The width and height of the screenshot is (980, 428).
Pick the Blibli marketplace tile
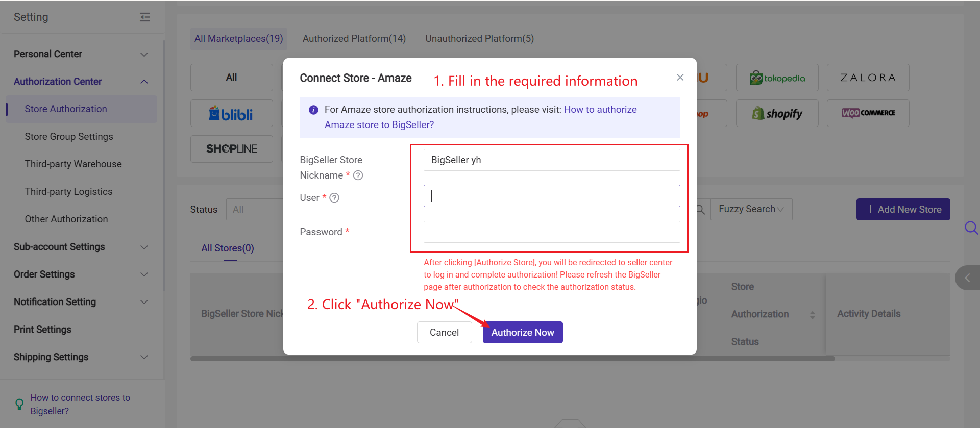pyautogui.click(x=231, y=113)
